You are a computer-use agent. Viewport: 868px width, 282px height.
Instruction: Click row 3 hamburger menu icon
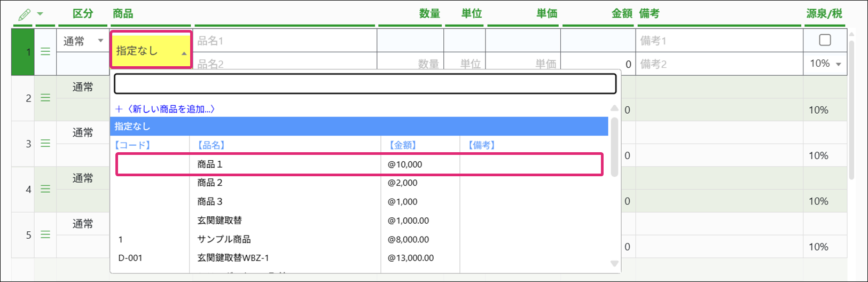pos(45,144)
